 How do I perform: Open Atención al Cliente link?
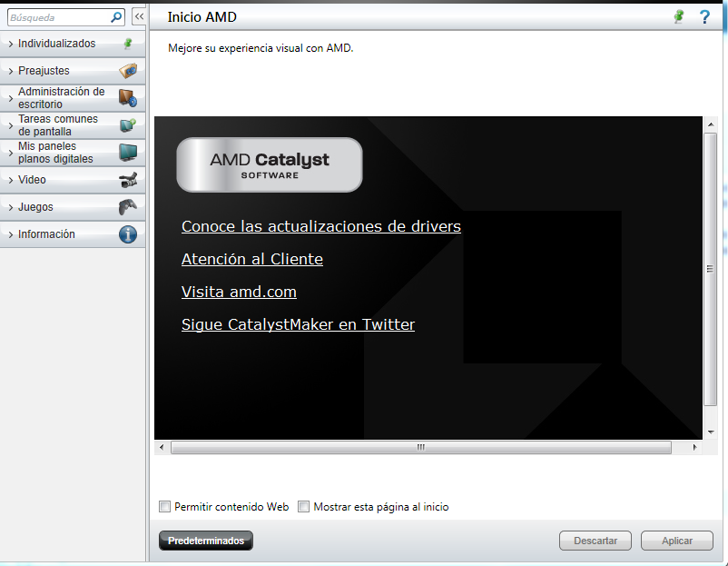click(x=252, y=259)
